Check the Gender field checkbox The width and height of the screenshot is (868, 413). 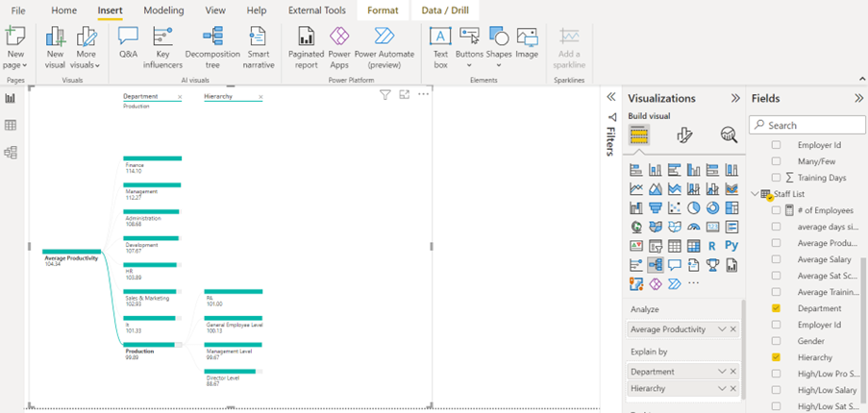pyautogui.click(x=777, y=341)
